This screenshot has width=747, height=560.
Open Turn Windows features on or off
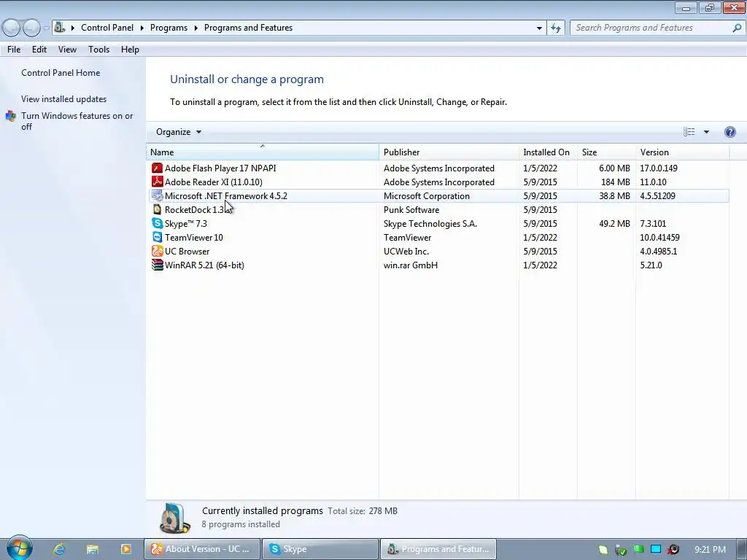point(77,121)
